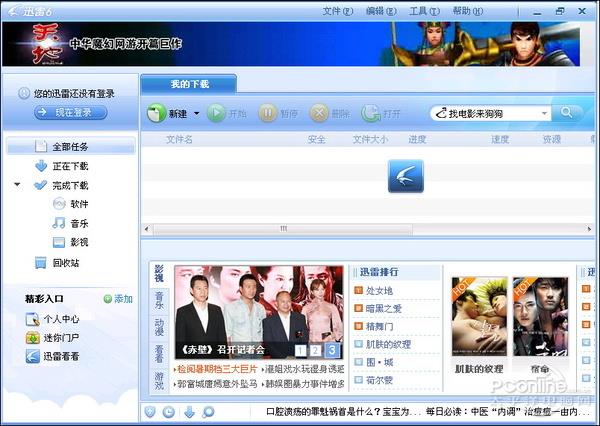Image resolution: width=600 pixels, height=426 pixels.
Task: Open the New task dropdown arrow
Action: (x=197, y=114)
